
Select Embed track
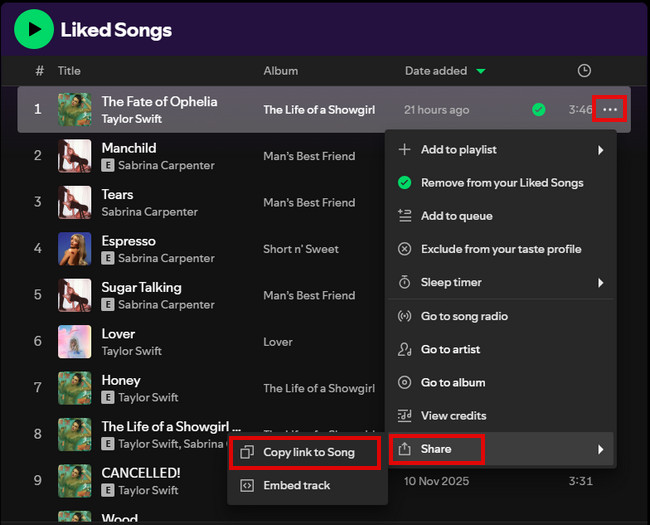pos(308,486)
